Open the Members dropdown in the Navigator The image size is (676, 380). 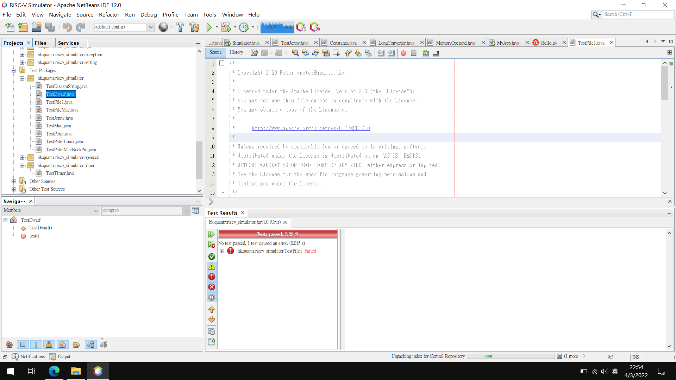click(x=50, y=210)
